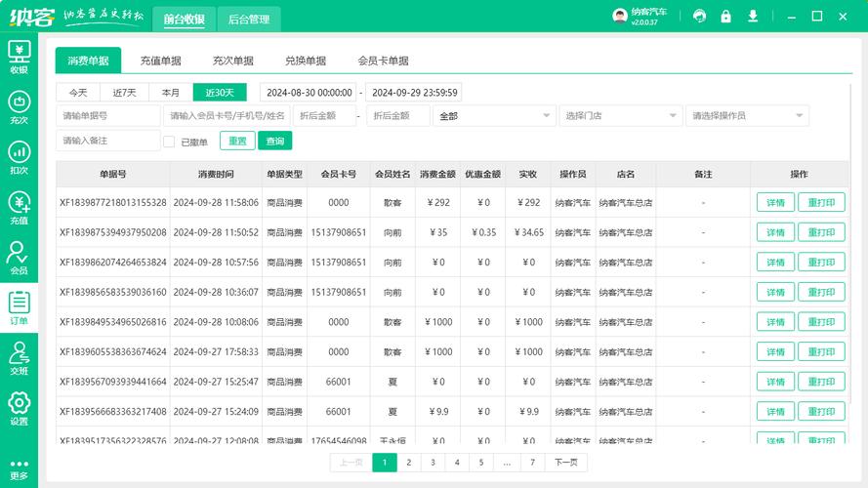
Task: Focus the second 折后金额 amount field
Action: 397,115
